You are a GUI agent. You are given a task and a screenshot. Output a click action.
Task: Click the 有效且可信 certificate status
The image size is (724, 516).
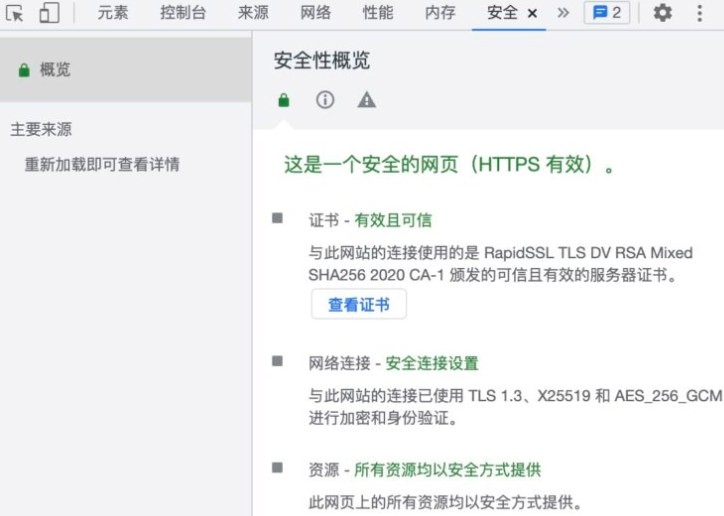(393, 220)
